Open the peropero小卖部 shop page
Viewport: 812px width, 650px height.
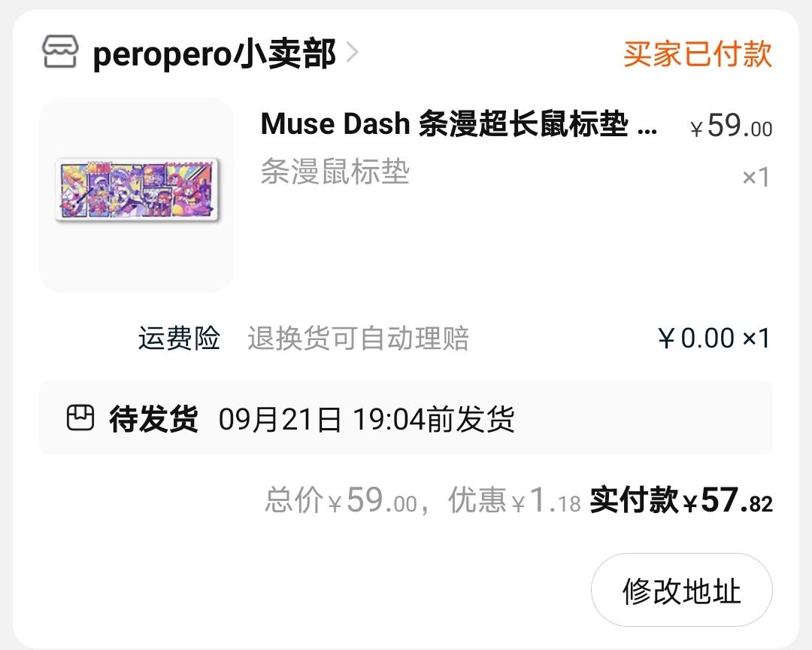point(214,54)
